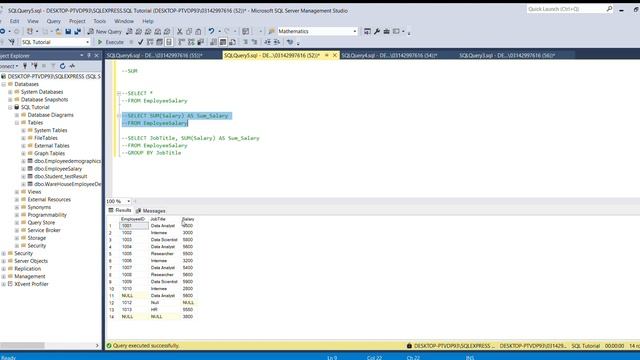Screen dimensions: 640x360
Task: Expand the dbo.EmployeeSalary table node
Action: [23, 169]
